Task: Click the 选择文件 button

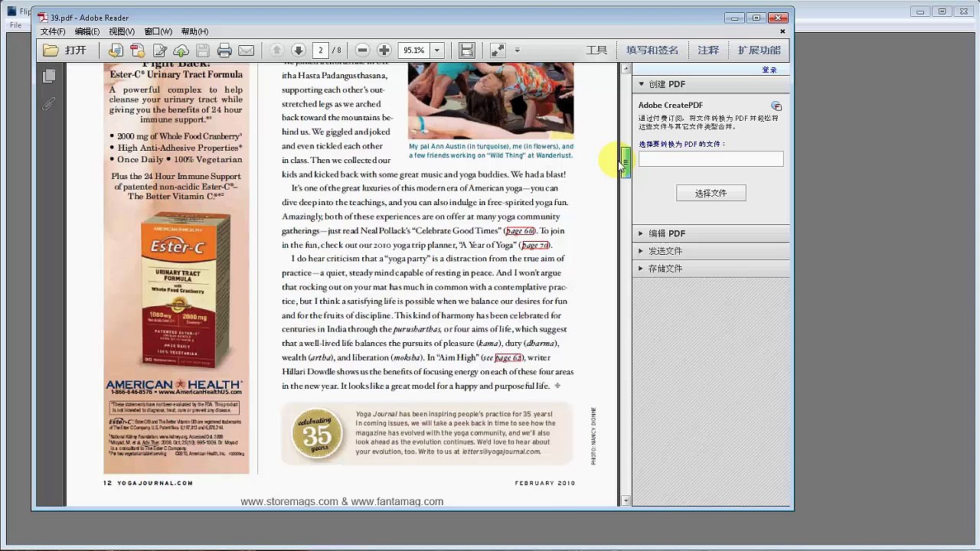Action: click(711, 194)
